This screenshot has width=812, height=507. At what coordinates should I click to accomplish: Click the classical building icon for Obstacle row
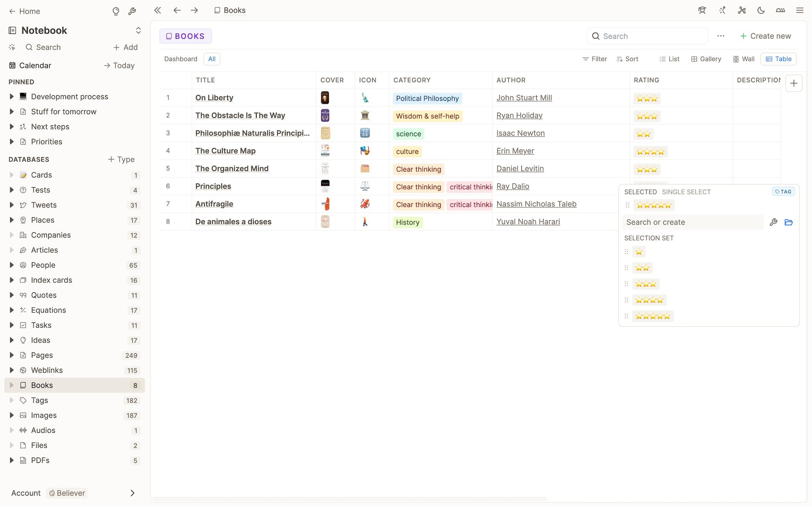pyautogui.click(x=365, y=115)
